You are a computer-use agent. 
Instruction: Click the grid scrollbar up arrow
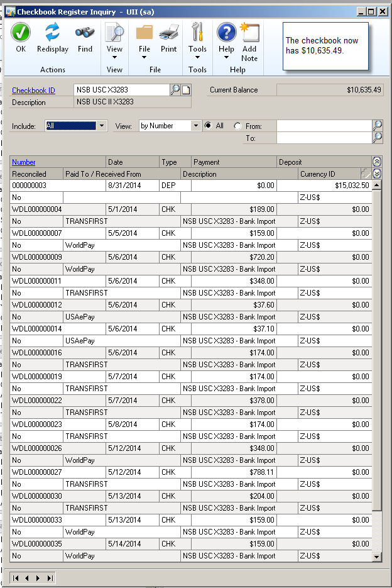[377, 185]
